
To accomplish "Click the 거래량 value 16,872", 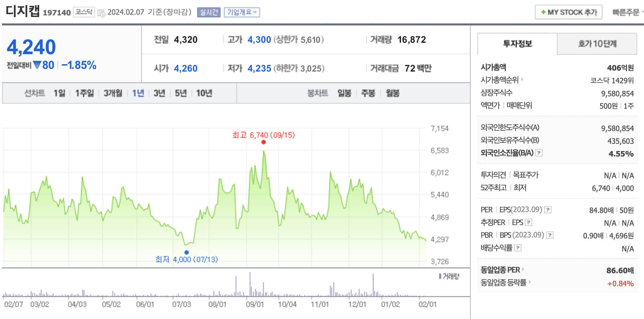I will 412,40.
